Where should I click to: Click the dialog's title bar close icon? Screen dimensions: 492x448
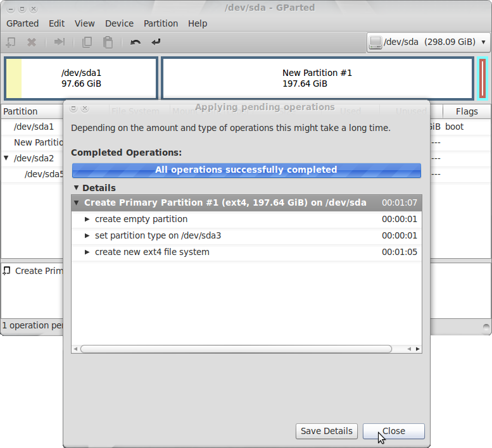click(x=85, y=108)
